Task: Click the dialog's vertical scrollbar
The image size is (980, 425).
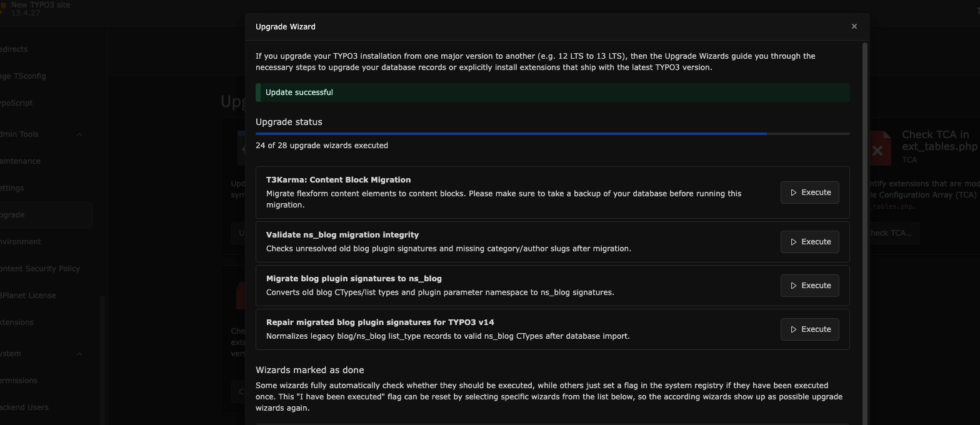Action: 865,232
